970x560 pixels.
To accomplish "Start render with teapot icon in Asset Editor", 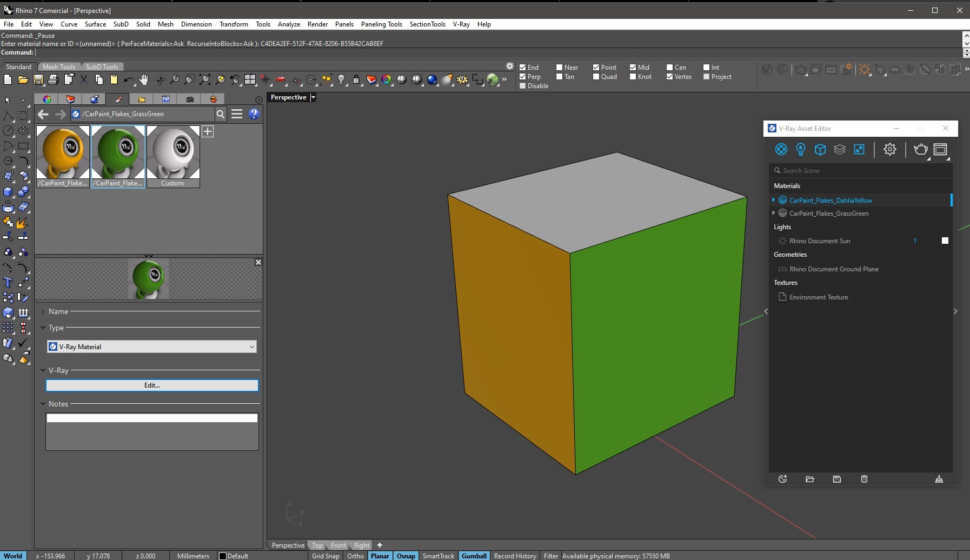I will click(x=920, y=149).
